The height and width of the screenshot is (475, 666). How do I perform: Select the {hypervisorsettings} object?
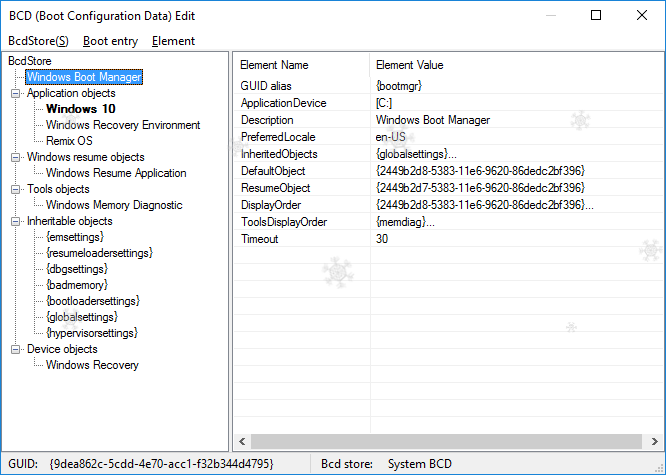[x=92, y=333]
